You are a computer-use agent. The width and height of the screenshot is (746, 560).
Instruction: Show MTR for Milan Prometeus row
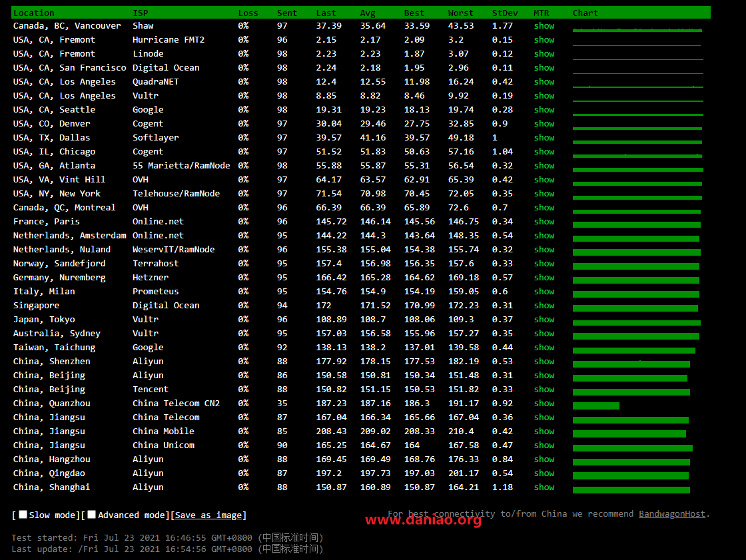[544, 292]
